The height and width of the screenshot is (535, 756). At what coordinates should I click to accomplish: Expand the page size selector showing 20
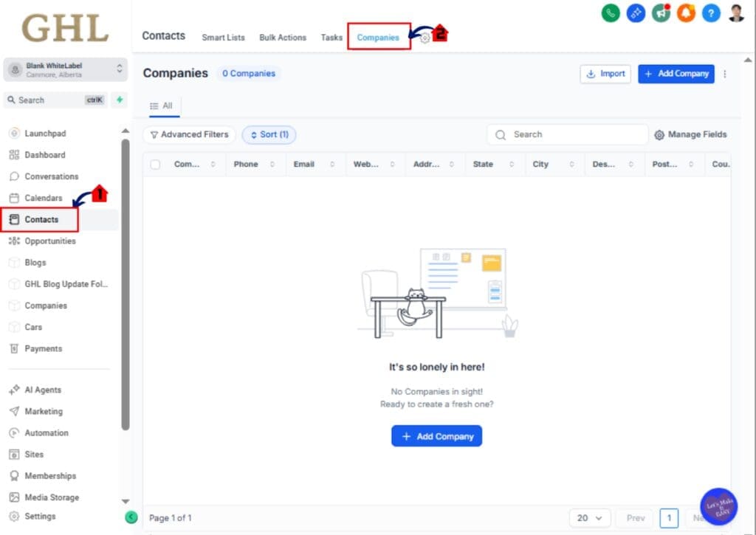589,518
